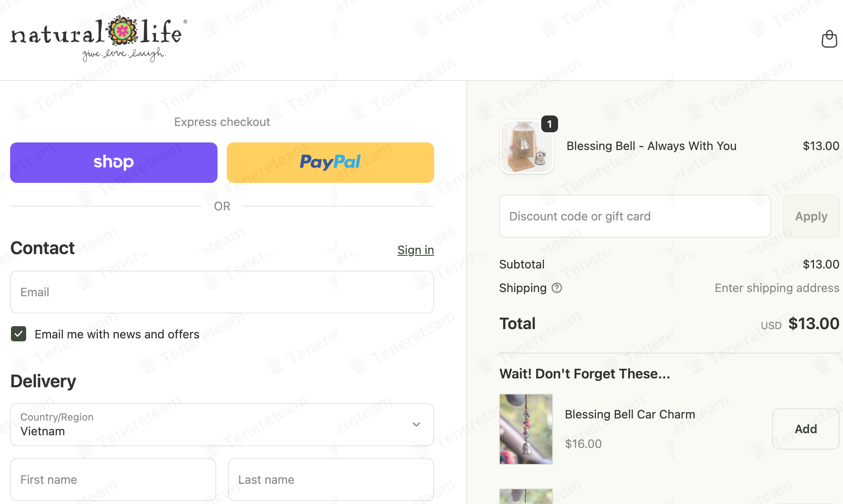Click the Blessing Bell Car Charm product name

pos(630,414)
